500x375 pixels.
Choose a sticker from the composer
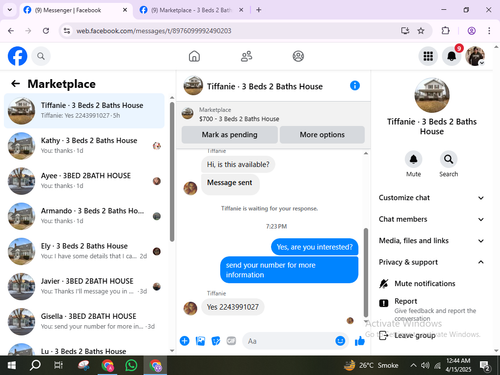(216, 341)
